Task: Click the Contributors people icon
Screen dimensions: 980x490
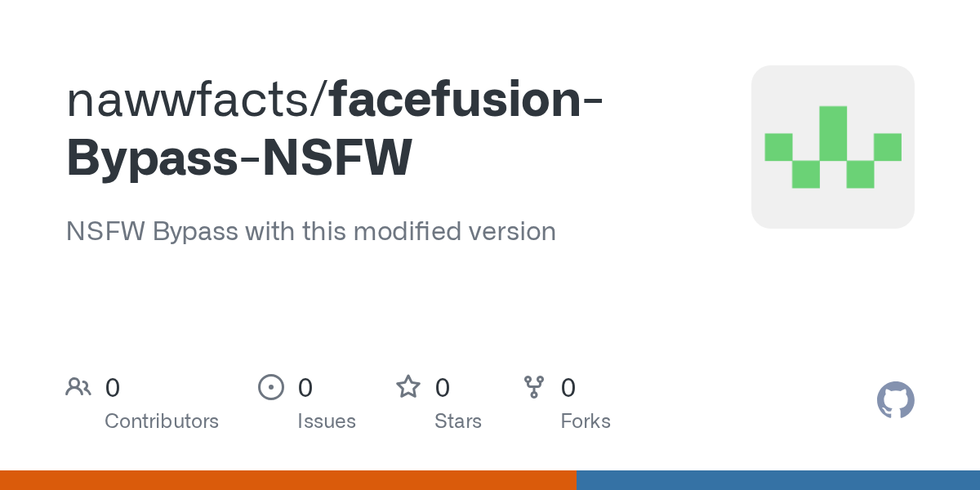Action: coord(78,387)
